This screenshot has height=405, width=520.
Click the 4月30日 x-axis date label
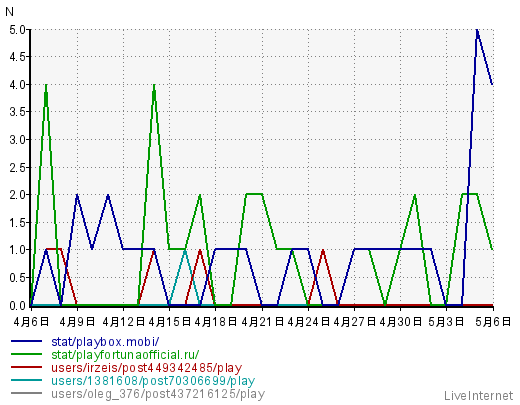[400, 322]
